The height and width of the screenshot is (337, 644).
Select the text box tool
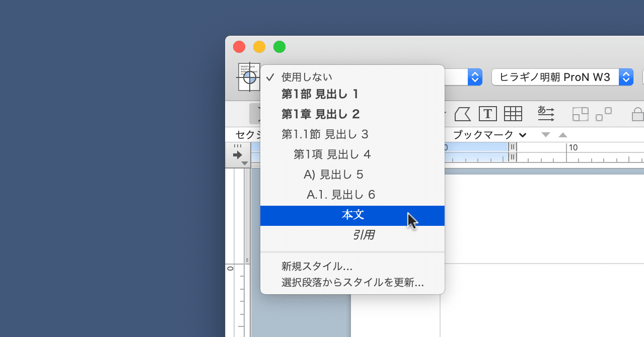pos(487,114)
